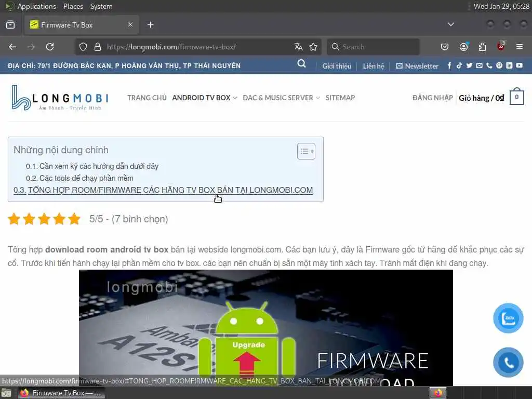The image size is (532, 399).
Task: Bookmark this page with the star icon
Action: [x=313, y=47]
